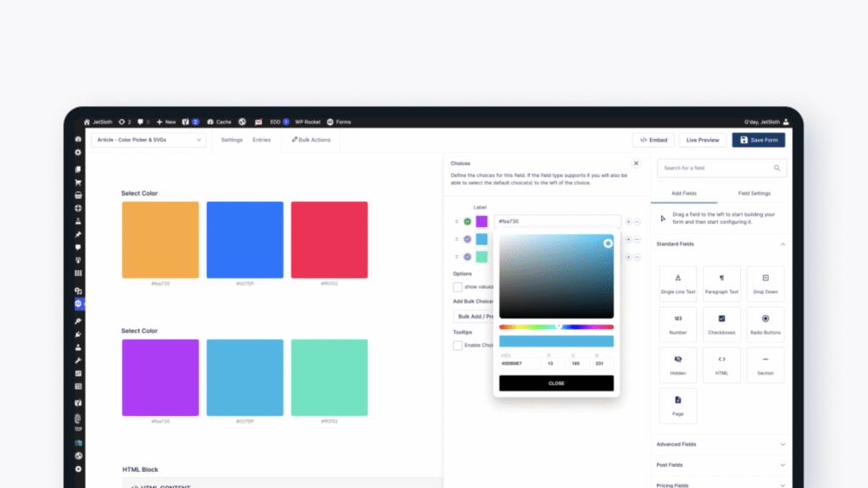
Task: Add a Radio Buttons field
Action: point(765,324)
